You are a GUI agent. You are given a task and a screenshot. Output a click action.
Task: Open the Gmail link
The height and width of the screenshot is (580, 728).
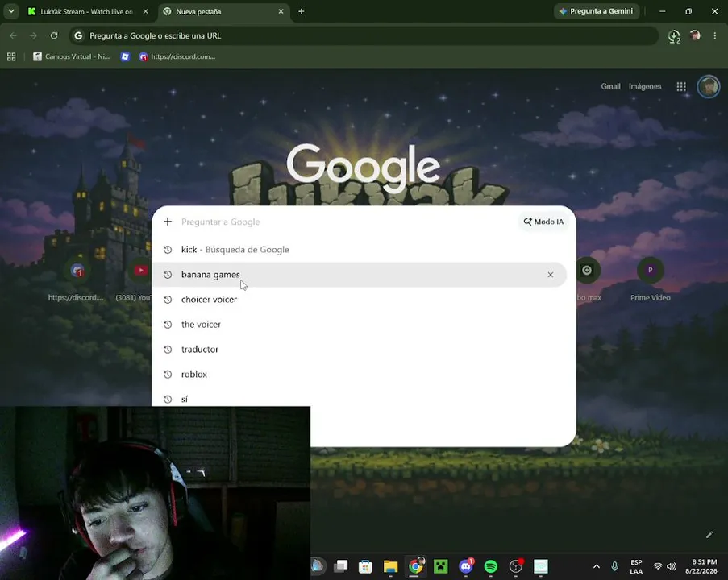pyautogui.click(x=610, y=86)
